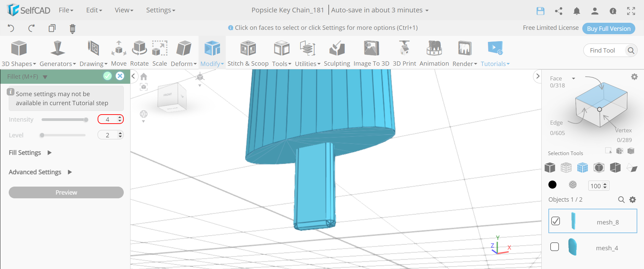Click the Save floppy disk icon

540,11
